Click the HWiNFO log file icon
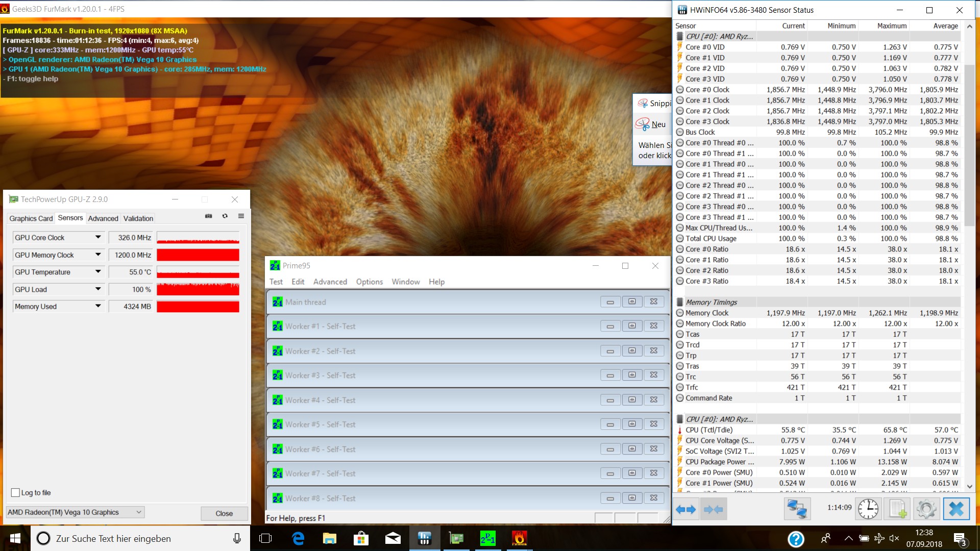This screenshot has width=980, height=551. [897, 509]
